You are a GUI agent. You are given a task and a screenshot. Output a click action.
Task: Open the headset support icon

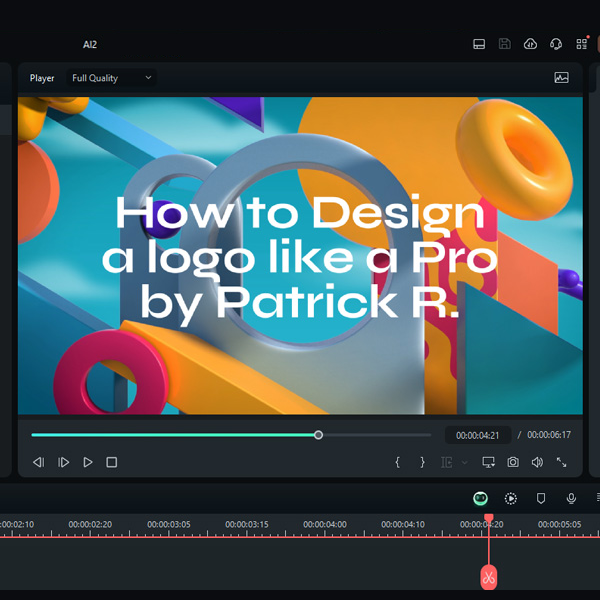[x=556, y=44]
